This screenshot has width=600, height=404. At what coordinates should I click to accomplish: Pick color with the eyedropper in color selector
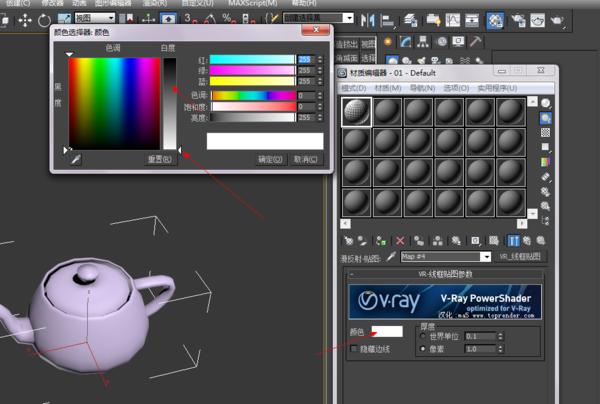coord(76,159)
